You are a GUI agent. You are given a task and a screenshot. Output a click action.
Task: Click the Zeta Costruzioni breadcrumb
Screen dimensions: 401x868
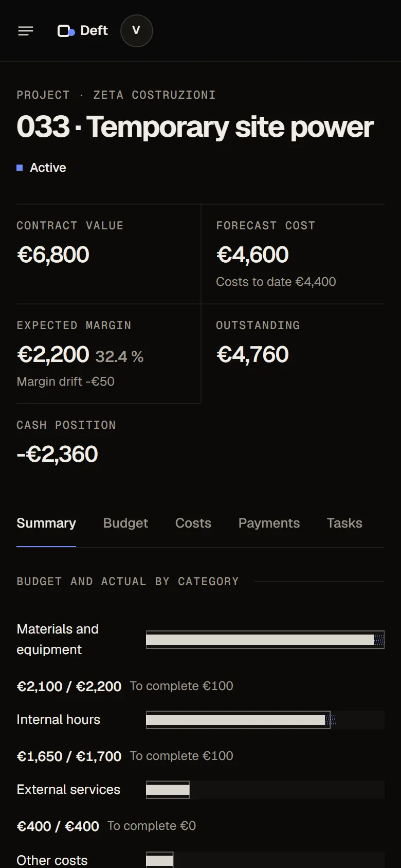[154, 95]
